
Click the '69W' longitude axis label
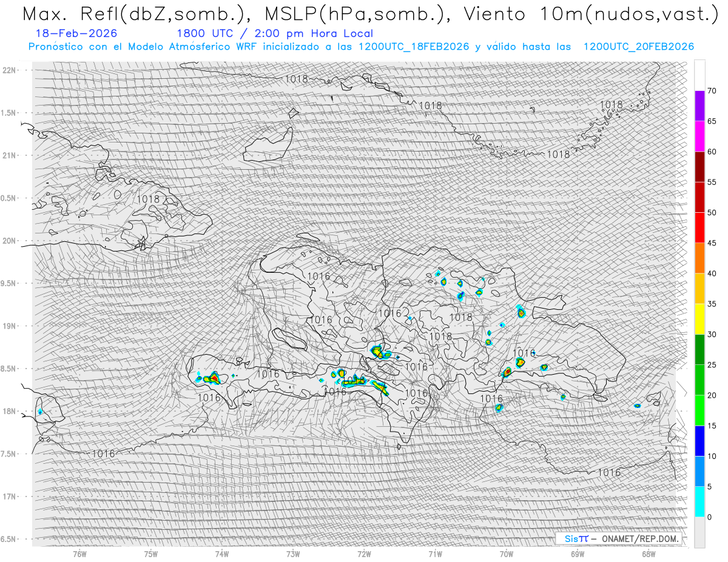[578, 554]
